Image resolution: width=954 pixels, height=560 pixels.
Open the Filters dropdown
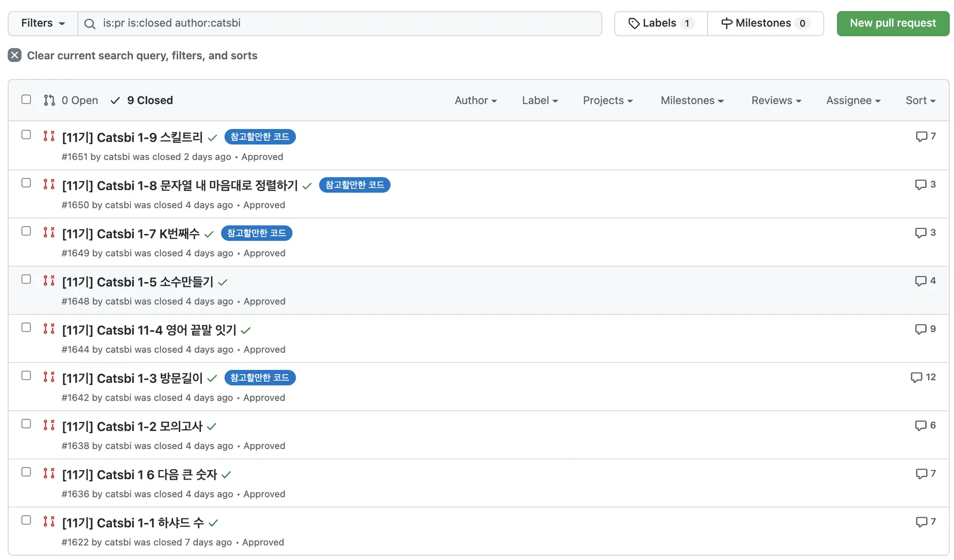[x=43, y=23]
